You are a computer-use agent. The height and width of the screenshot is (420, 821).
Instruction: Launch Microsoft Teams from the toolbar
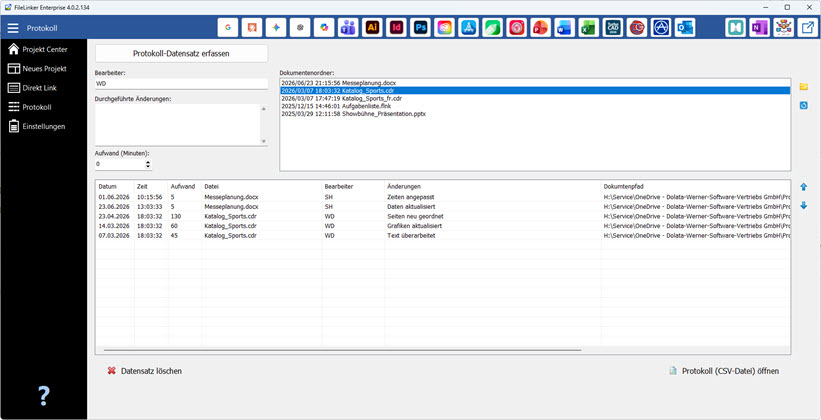pyautogui.click(x=348, y=28)
